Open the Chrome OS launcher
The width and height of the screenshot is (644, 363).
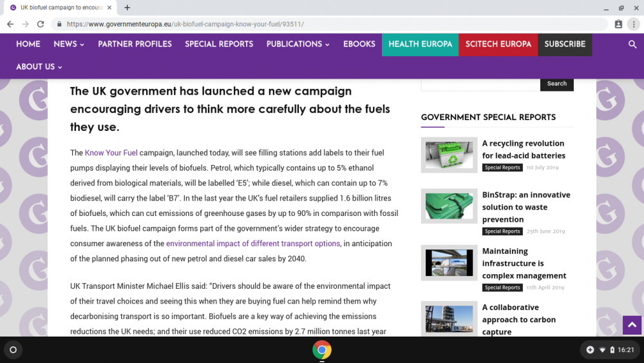(x=13, y=350)
